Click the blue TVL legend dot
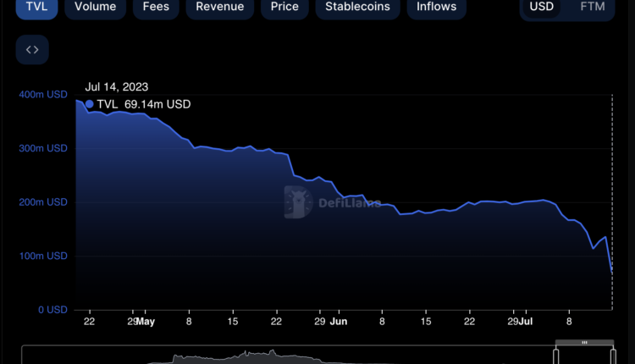The image size is (635, 364). click(91, 104)
